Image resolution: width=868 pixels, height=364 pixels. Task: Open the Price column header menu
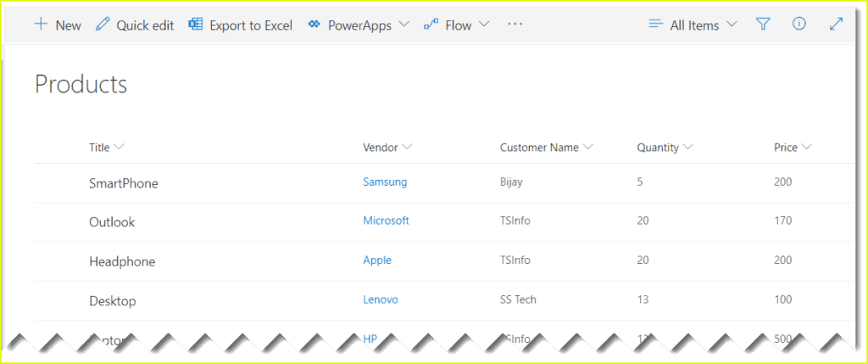coord(793,148)
